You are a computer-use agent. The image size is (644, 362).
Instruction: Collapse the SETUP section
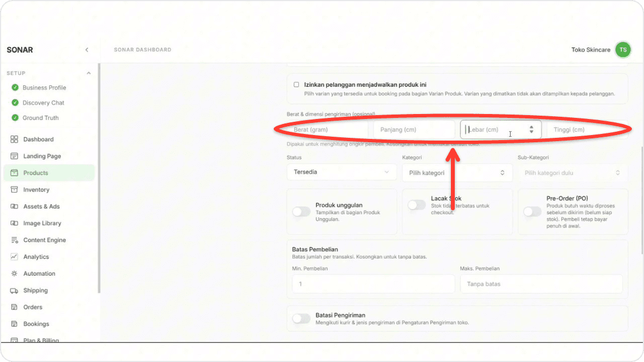point(89,73)
